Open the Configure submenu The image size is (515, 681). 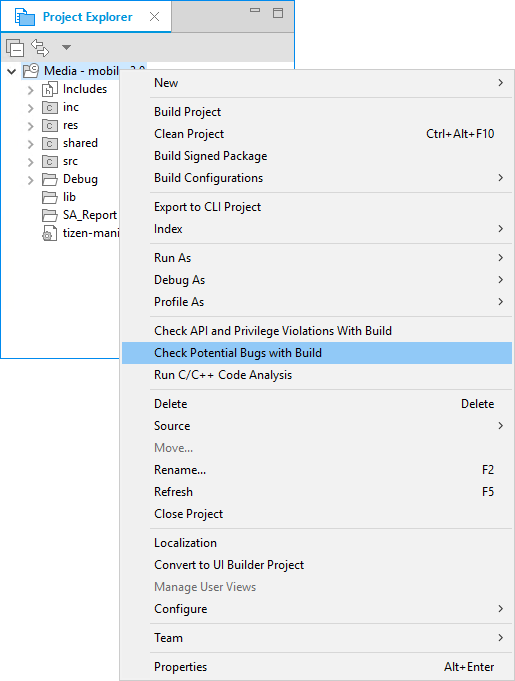coord(317,608)
